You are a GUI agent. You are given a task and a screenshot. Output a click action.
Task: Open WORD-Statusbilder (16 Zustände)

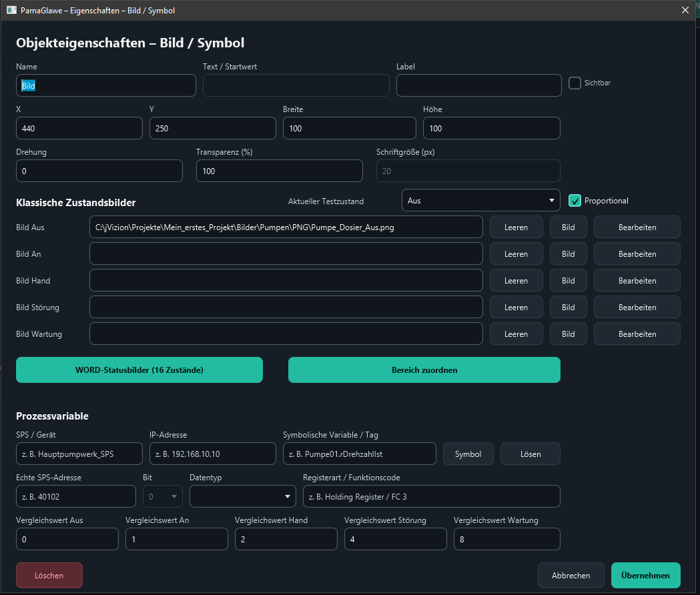139,370
